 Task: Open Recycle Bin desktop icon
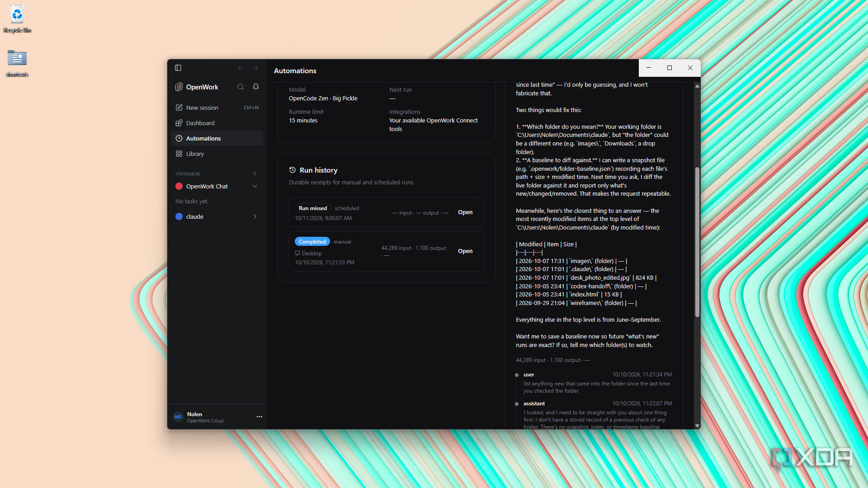pos(17,19)
